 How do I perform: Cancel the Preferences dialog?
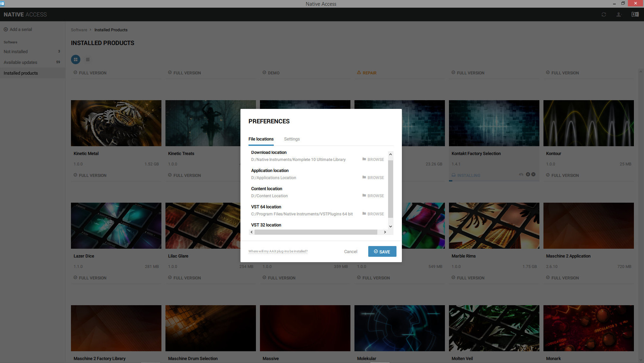pos(350,251)
